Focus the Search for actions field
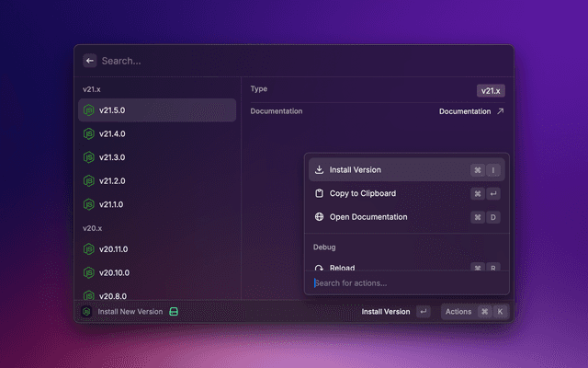This screenshot has height=368, width=588. click(x=404, y=282)
